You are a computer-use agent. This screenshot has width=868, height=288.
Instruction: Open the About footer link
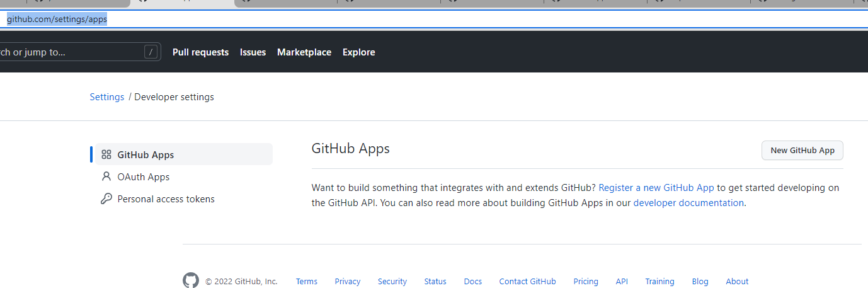click(x=737, y=281)
